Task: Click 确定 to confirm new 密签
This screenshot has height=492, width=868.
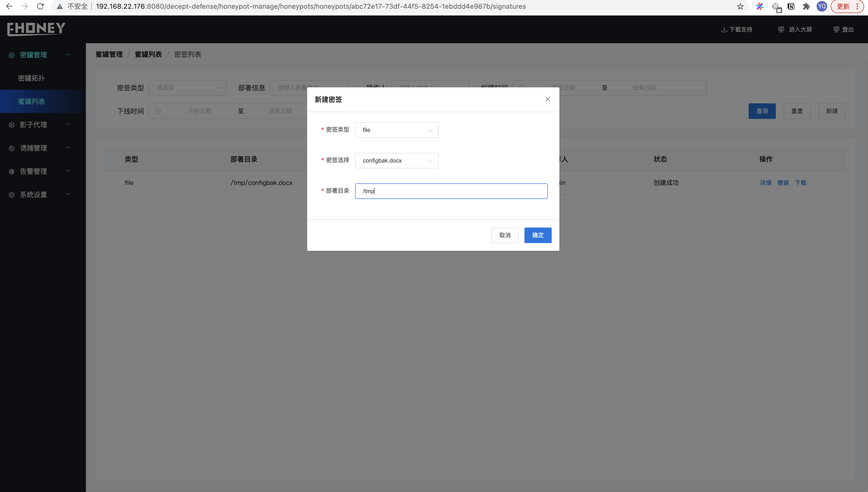Action: pos(538,235)
